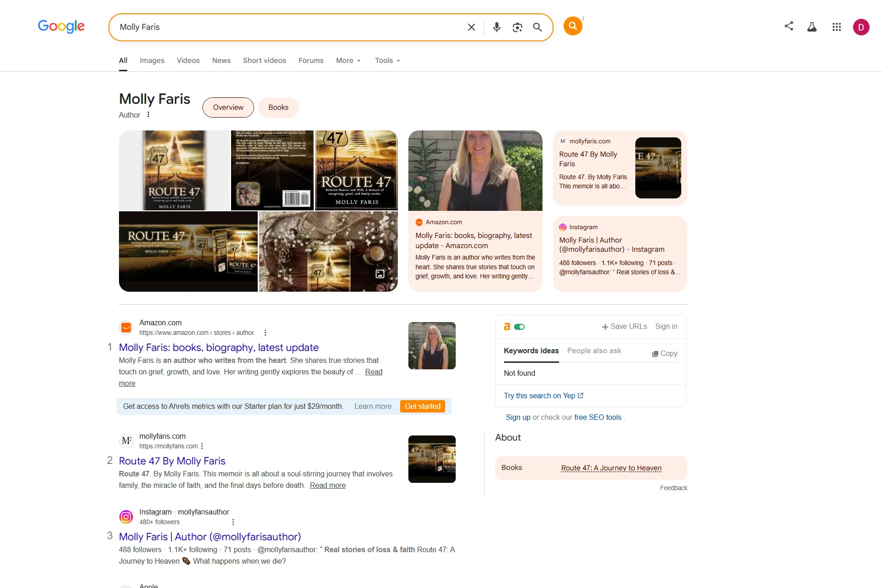Go to Google home via the logo

(61, 26)
